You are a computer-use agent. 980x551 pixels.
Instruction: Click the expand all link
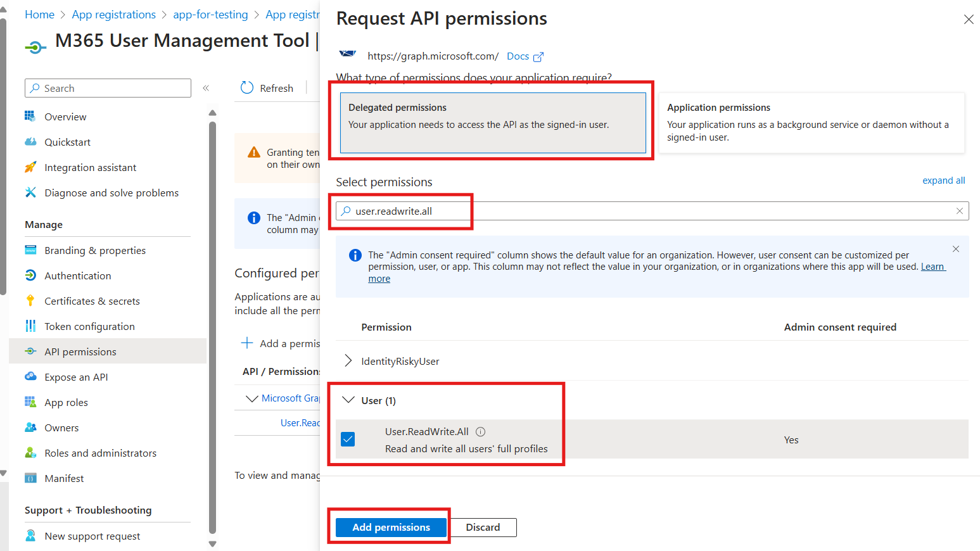point(943,180)
